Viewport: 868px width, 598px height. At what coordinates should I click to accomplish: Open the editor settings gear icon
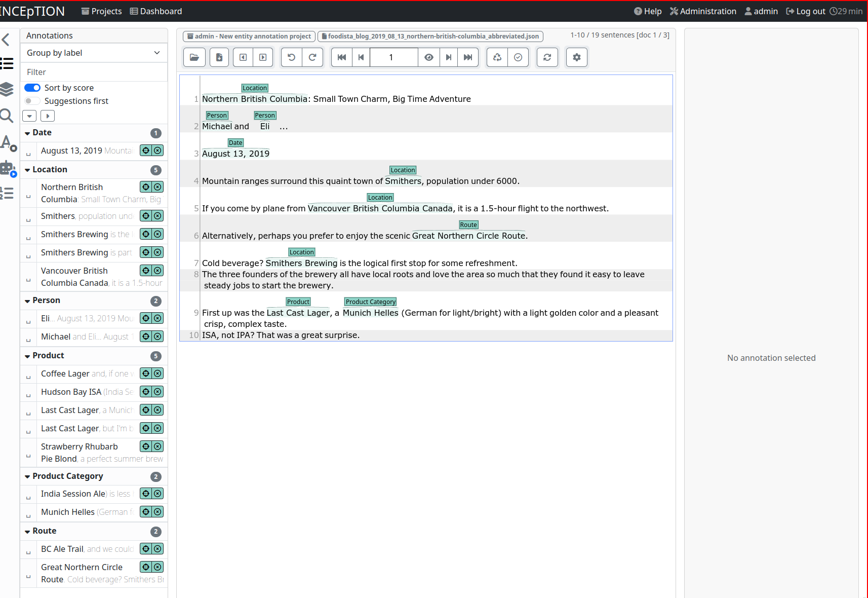click(x=576, y=57)
